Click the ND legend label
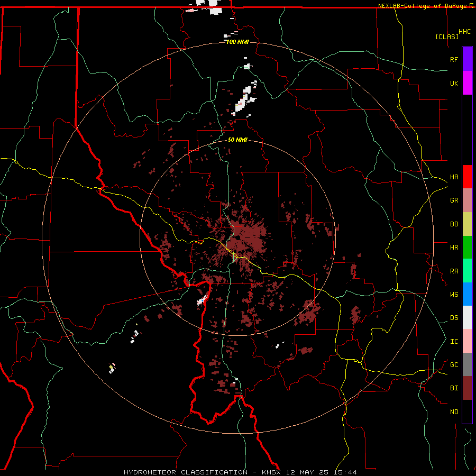 [454, 412]
